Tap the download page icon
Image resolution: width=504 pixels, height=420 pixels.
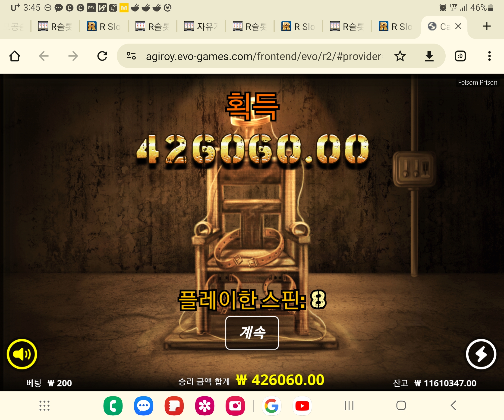(x=429, y=56)
